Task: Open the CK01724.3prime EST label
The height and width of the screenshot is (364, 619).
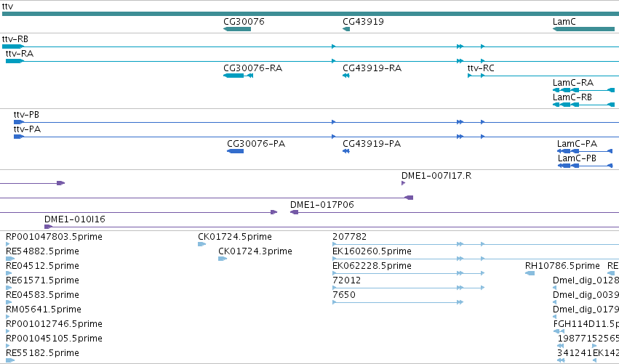Action: tap(255, 251)
